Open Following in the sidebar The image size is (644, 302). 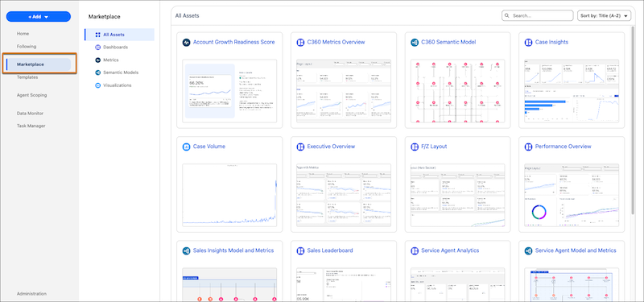[27, 47]
